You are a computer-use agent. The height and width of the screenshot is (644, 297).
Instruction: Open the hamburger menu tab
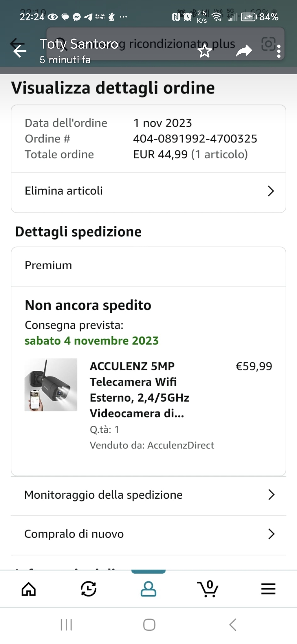268,589
